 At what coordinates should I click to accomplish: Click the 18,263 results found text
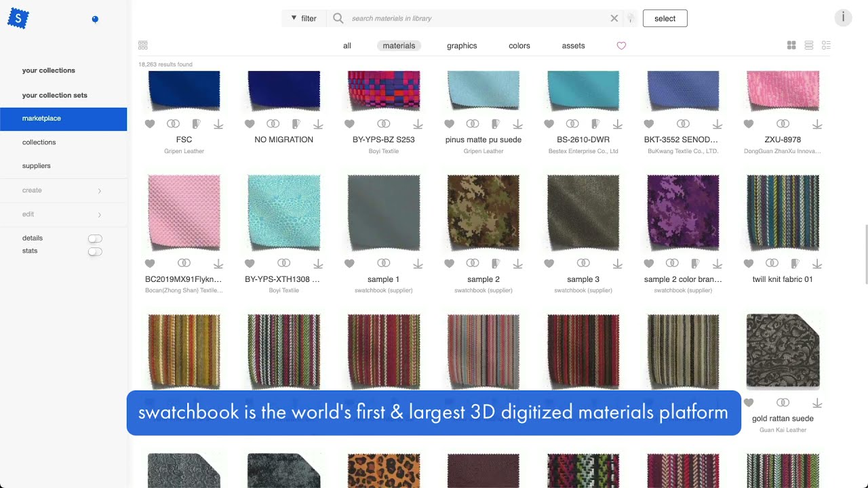165,64
